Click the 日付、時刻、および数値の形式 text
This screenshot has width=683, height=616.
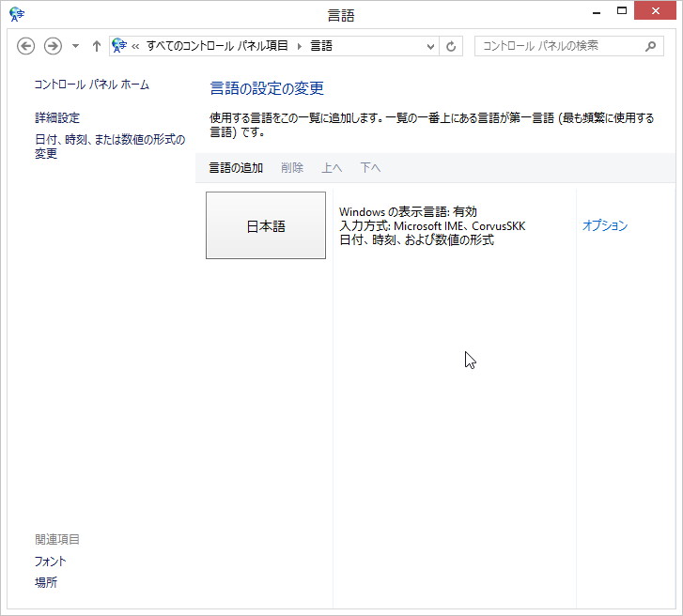[416, 239]
